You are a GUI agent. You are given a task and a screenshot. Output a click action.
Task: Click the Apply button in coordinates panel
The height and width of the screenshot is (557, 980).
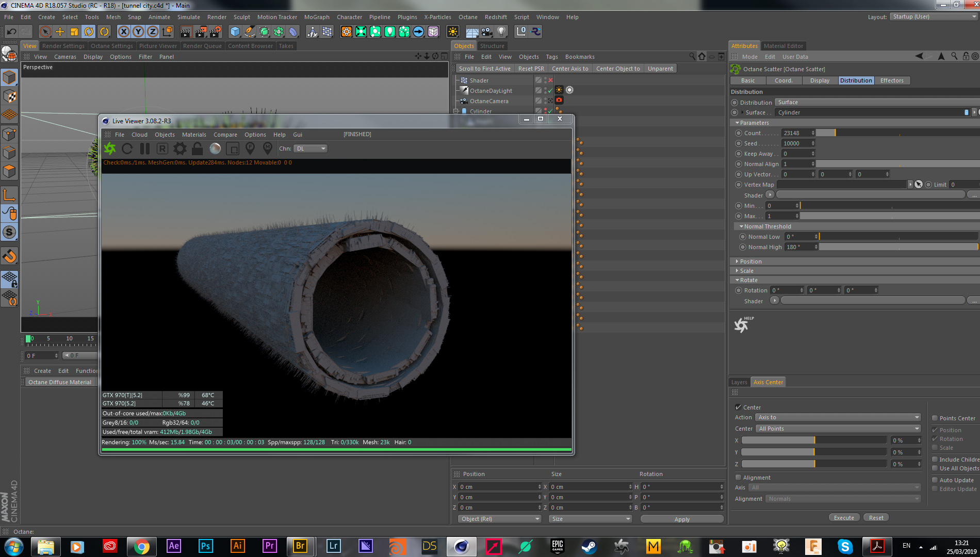point(681,519)
